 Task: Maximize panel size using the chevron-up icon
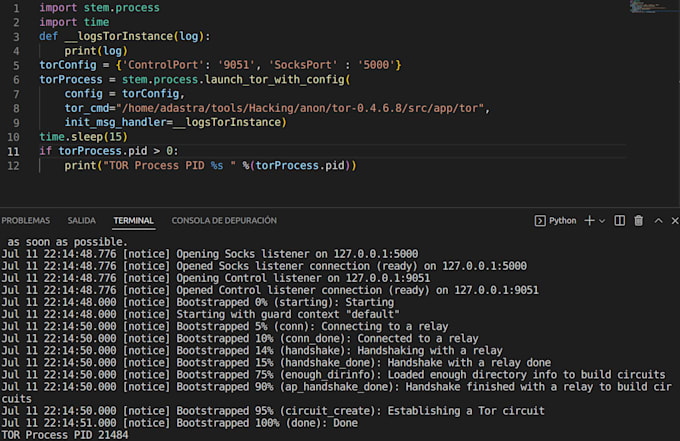point(658,221)
